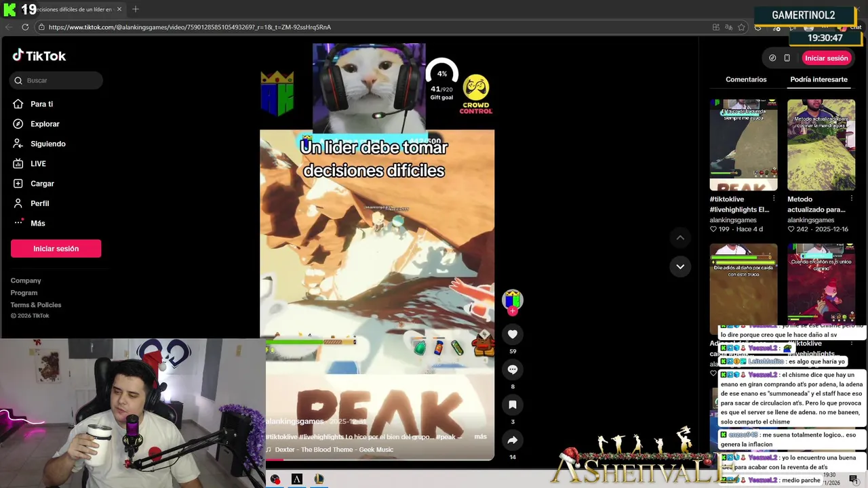
Task: Reload the page in browser
Action: pyautogui.click(x=25, y=27)
